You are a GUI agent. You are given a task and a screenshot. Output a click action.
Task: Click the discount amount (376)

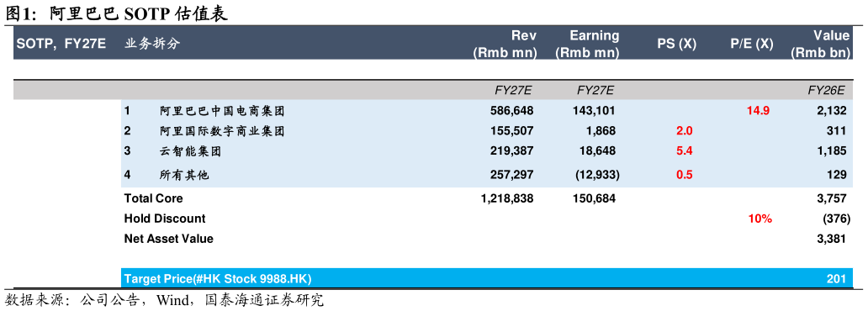click(x=836, y=219)
